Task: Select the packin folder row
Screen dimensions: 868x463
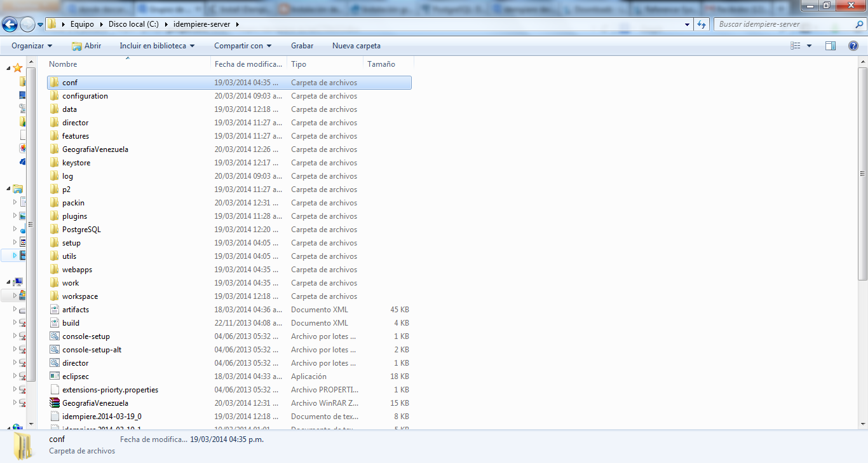Action: (229, 203)
